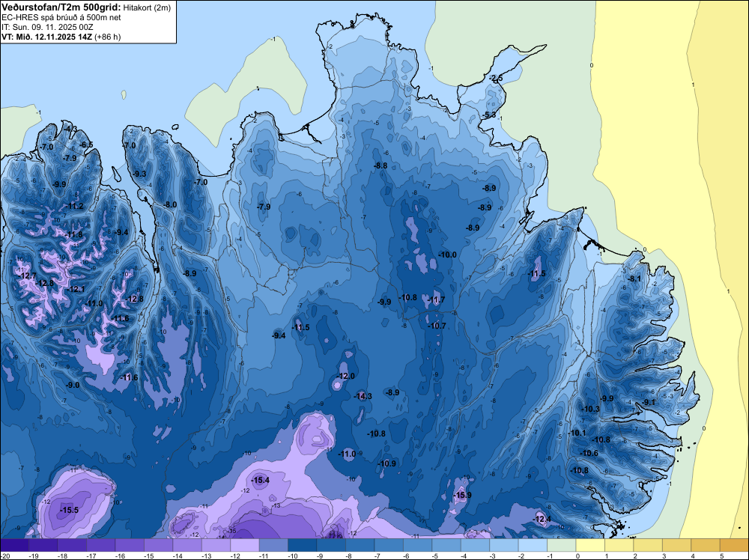The height and width of the screenshot is (560, 749).
Task: Click the -8.0 temperature value on the map
Action: [x=170, y=204]
